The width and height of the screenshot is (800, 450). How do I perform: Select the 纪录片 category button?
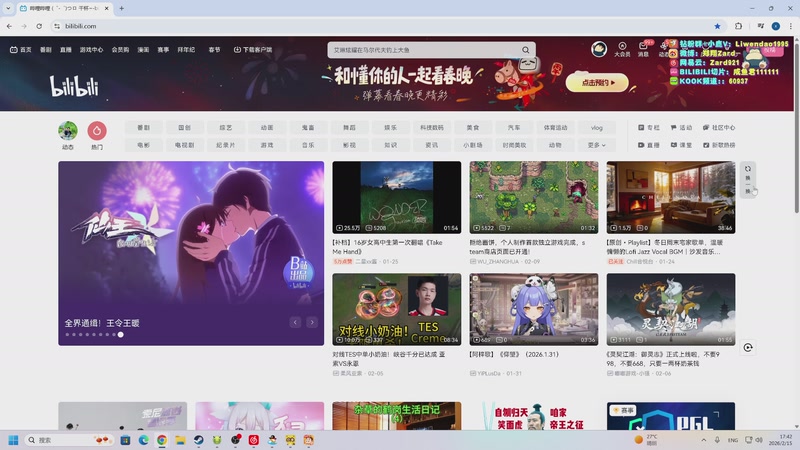tap(226, 145)
